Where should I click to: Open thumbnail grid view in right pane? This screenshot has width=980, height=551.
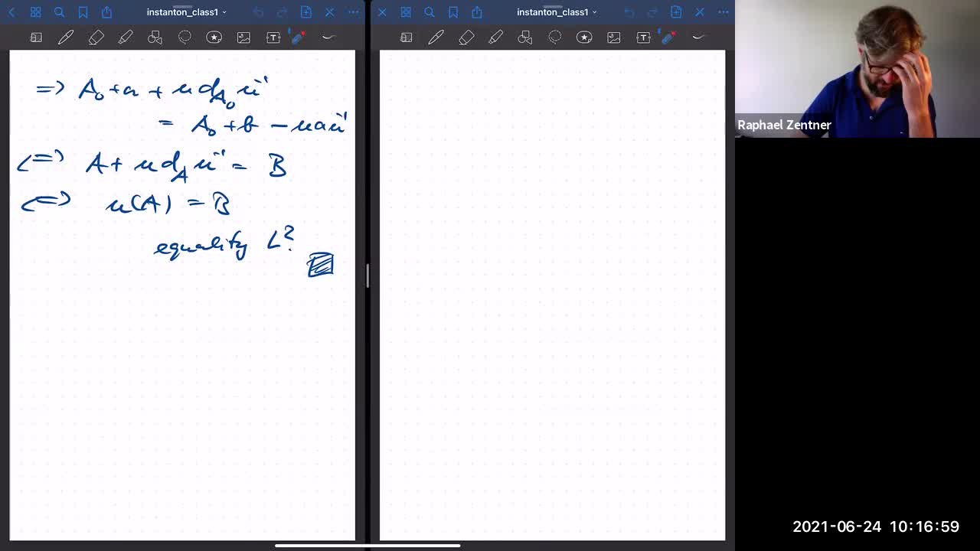point(406,12)
